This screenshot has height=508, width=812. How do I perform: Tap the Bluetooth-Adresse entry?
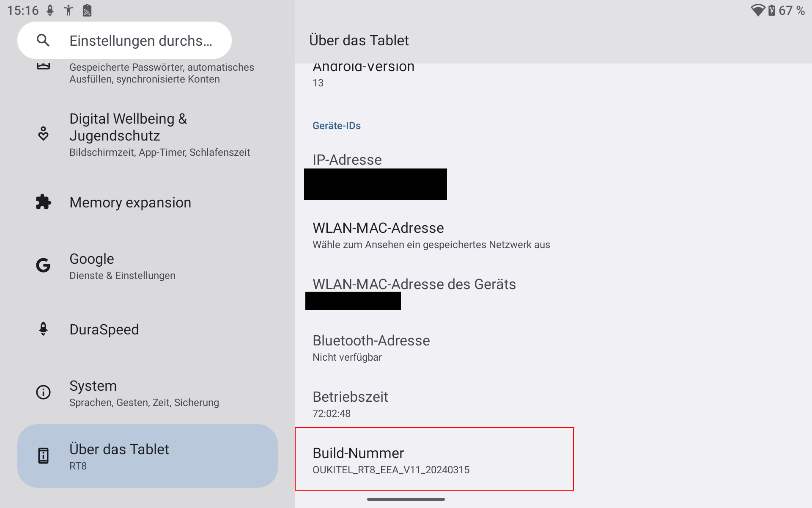(x=371, y=348)
